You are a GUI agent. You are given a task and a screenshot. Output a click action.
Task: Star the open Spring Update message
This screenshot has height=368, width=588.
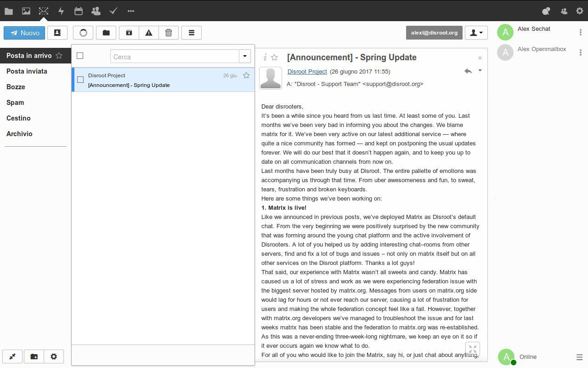[274, 57]
